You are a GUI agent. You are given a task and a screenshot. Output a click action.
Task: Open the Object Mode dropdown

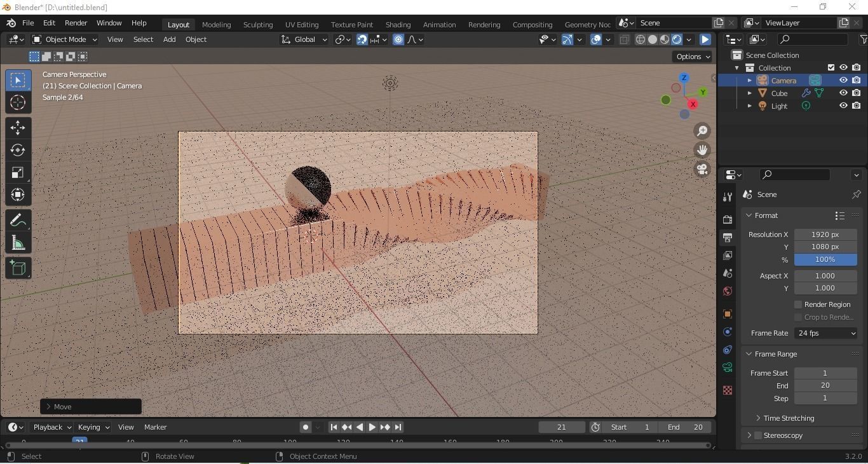tap(65, 39)
